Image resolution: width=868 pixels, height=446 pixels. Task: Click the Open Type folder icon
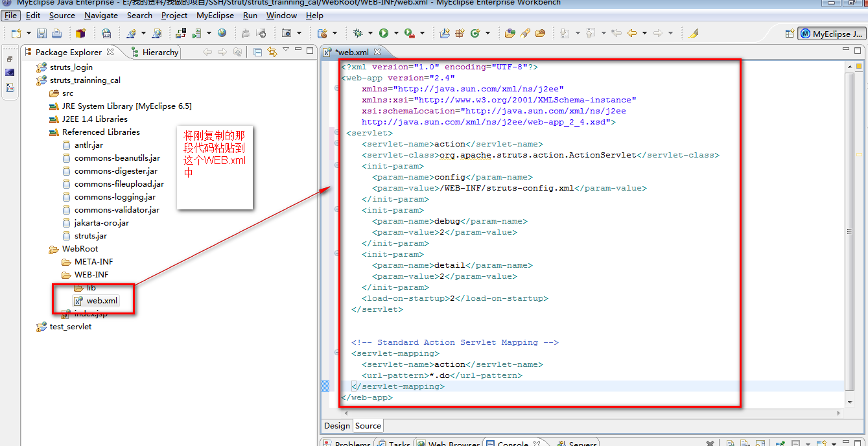510,33
